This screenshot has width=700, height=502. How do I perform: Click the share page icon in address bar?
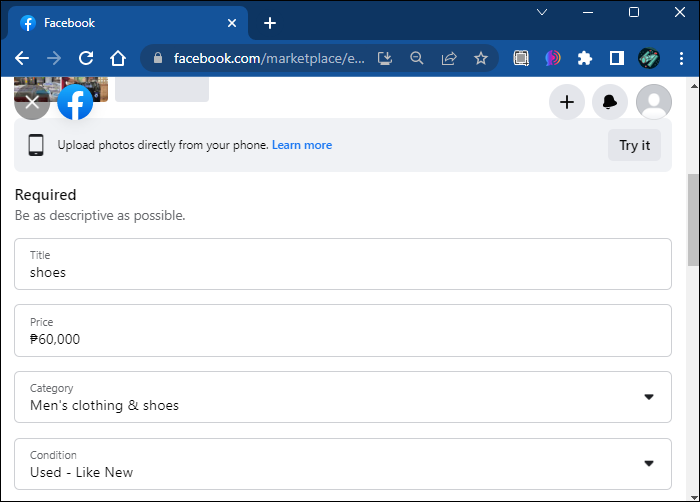[449, 58]
